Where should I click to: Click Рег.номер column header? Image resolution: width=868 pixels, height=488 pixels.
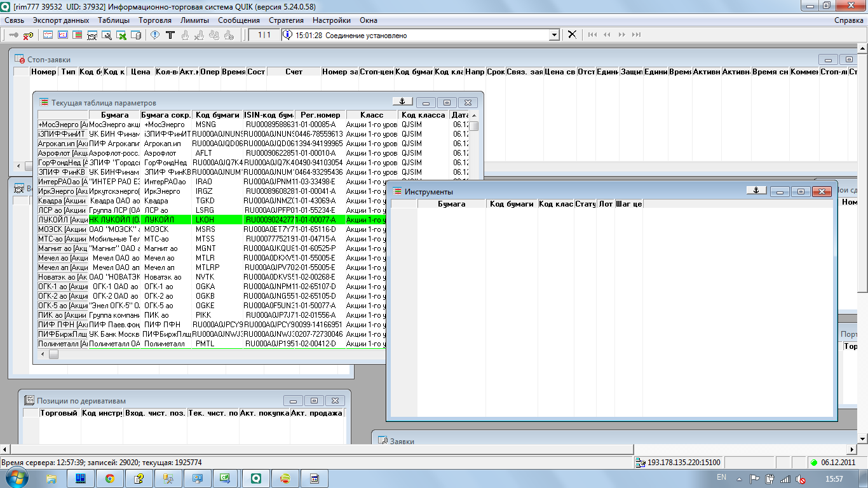point(320,115)
